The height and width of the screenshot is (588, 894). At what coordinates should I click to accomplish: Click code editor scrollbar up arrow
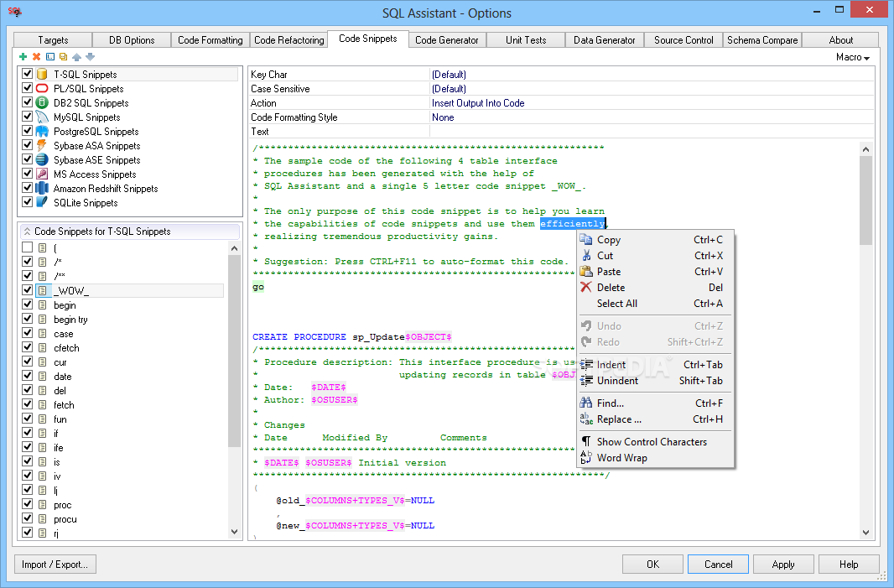[x=865, y=149]
